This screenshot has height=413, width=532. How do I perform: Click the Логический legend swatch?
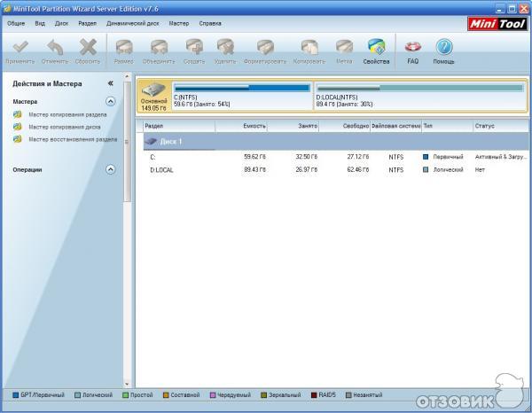[77, 395]
